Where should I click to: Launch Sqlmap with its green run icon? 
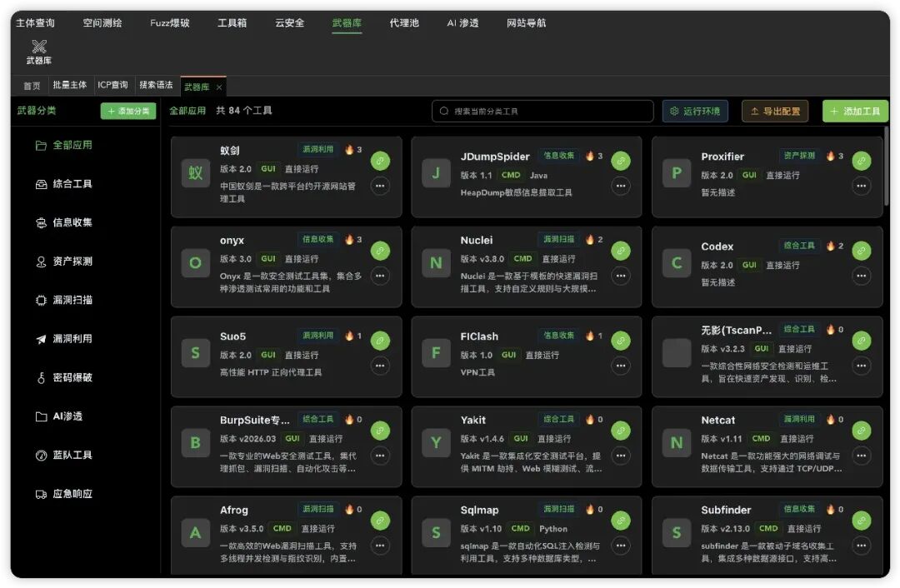click(x=621, y=521)
